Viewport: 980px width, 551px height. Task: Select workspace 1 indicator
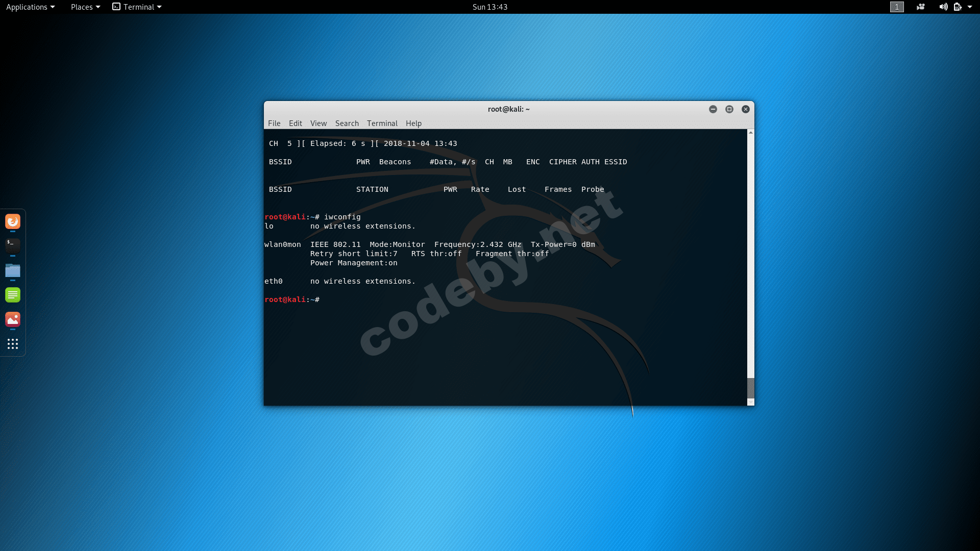click(x=897, y=7)
